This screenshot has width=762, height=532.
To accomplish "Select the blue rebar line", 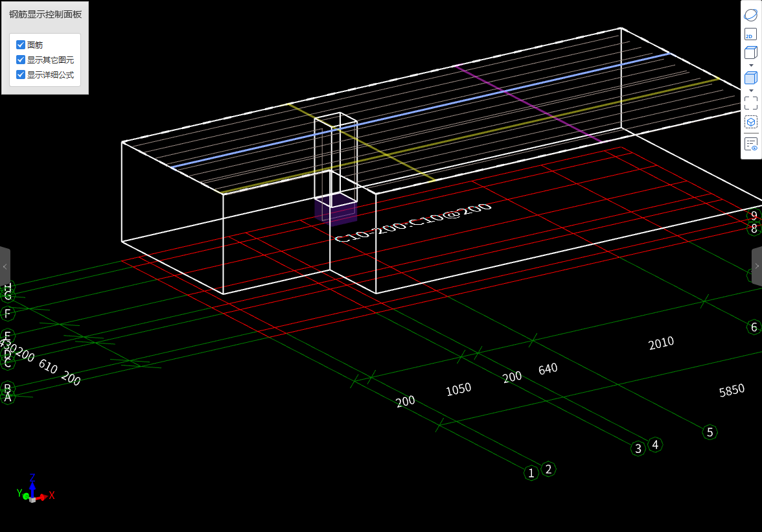I will pos(420,110).
